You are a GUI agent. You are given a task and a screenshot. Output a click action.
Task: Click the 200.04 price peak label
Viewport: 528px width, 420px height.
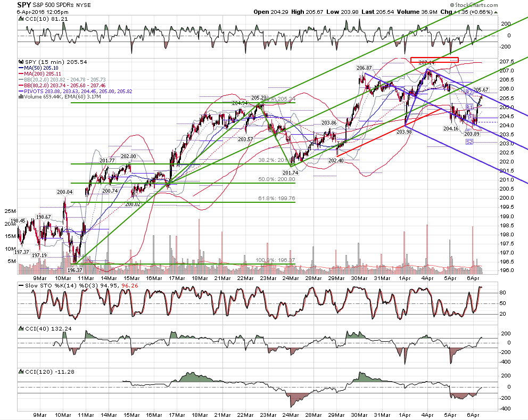tap(64, 192)
